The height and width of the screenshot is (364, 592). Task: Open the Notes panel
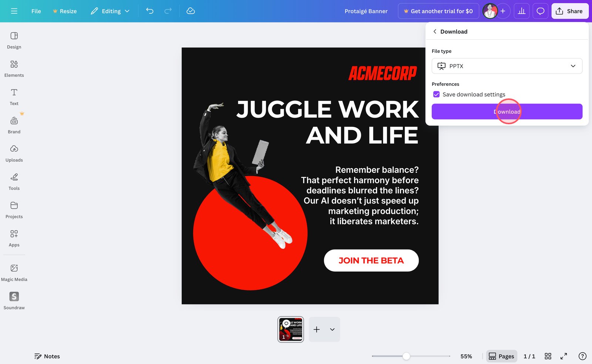47,356
